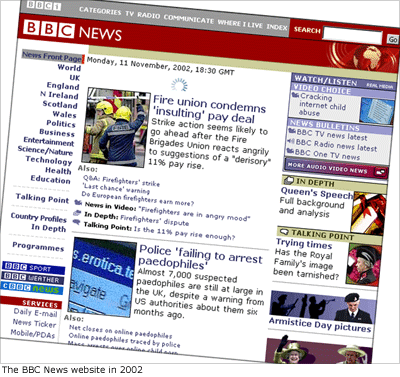The image size is (400, 377).
Task: Click video icon beside News in Video
Action: [78, 202]
